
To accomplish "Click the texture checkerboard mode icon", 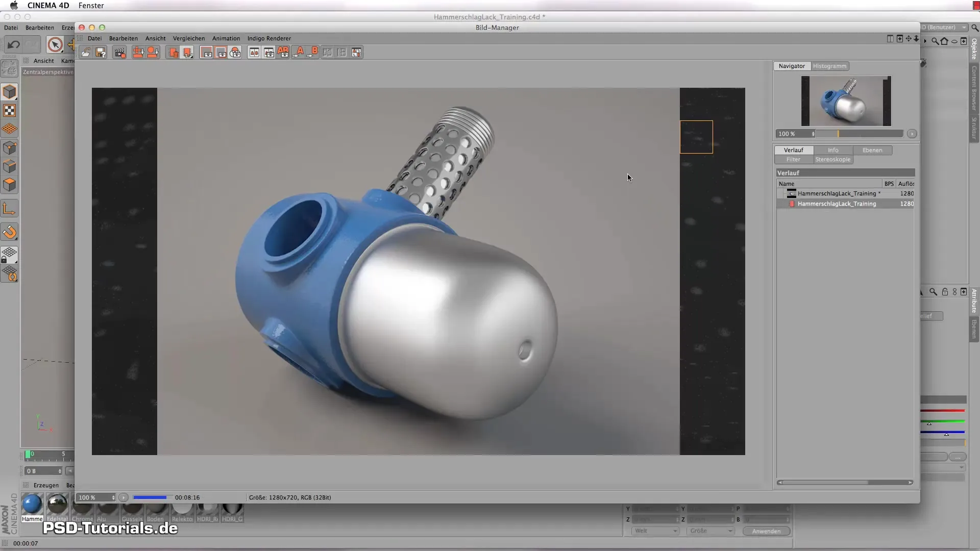I will coord(10,111).
